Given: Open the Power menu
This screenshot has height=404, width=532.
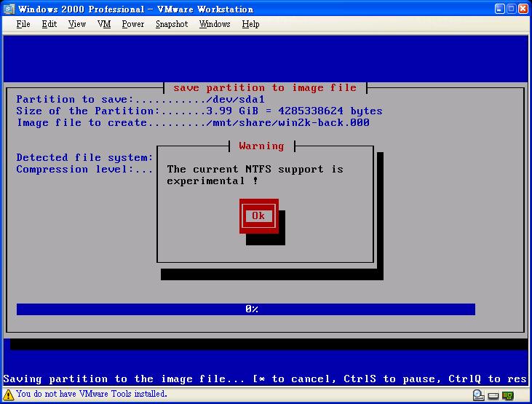Looking at the screenshot, I should point(133,24).
